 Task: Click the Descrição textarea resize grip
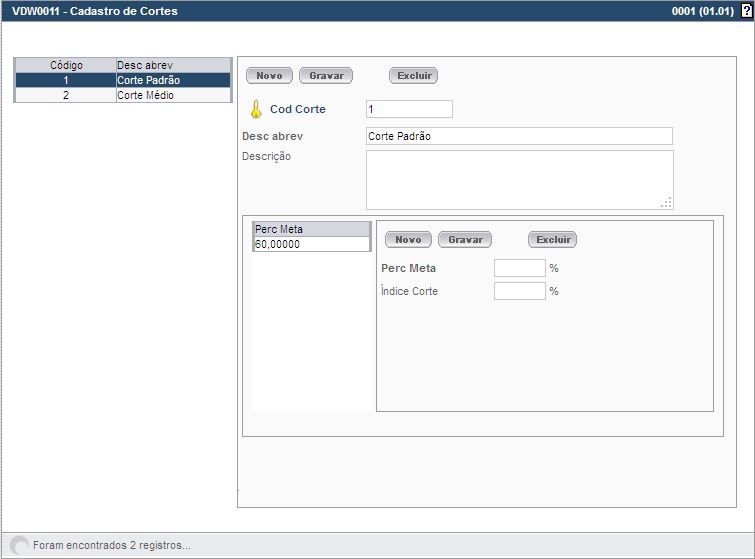click(x=667, y=203)
